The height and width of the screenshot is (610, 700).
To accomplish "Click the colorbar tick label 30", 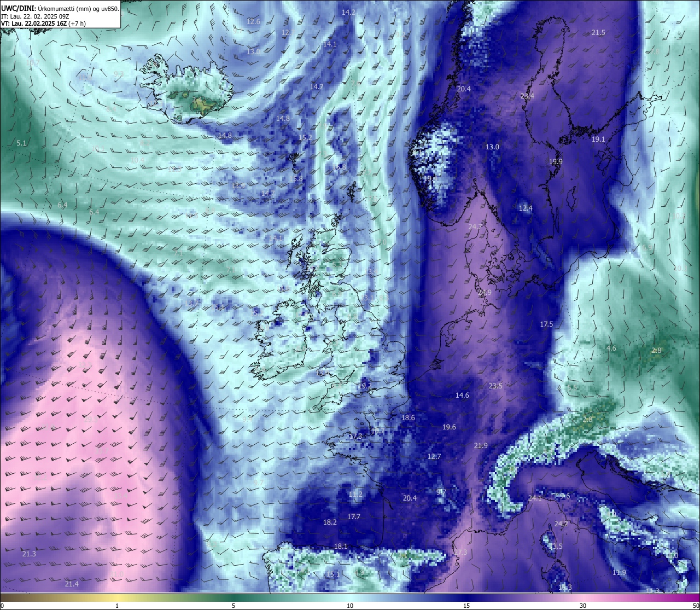I will click(x=583, y=606).
